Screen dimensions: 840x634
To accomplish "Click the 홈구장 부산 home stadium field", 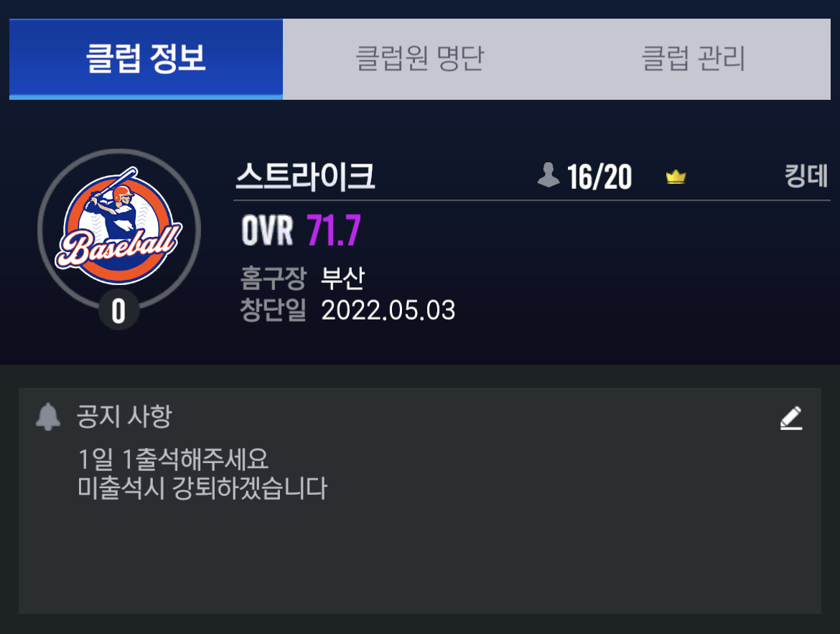I will point(302,278).
